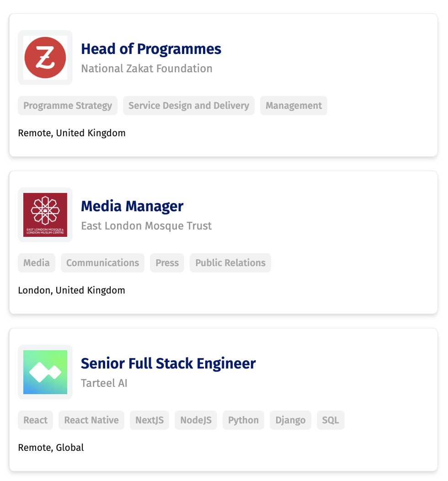448x481 pixels.
Task: Select the Press tag
Action: coord(167,263)
